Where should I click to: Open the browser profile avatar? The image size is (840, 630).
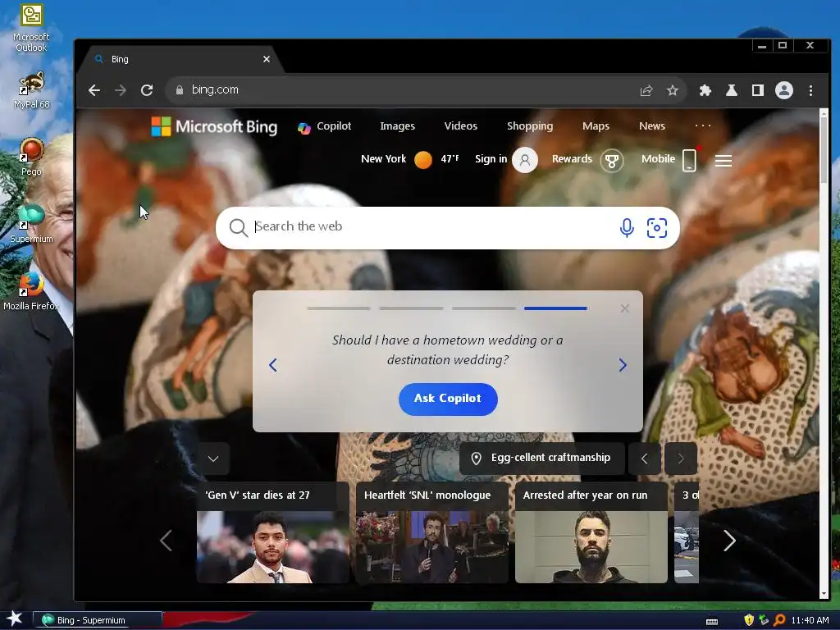[x=783, y=90]
